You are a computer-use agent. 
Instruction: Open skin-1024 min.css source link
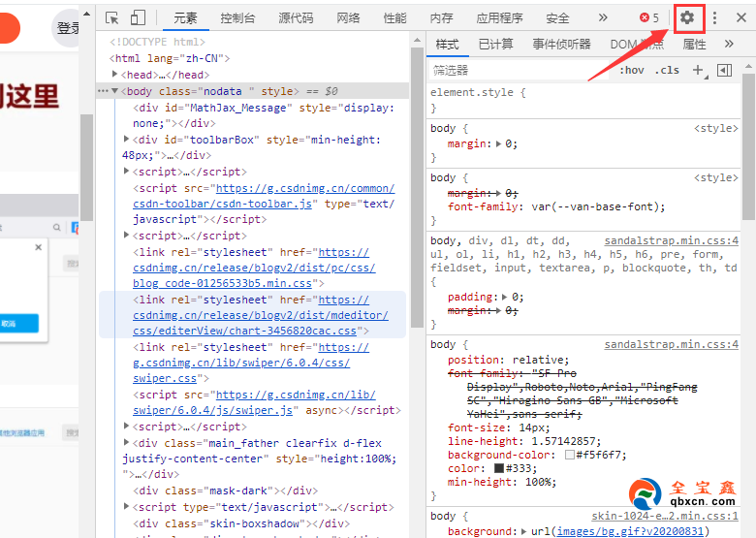click(665, 516)
